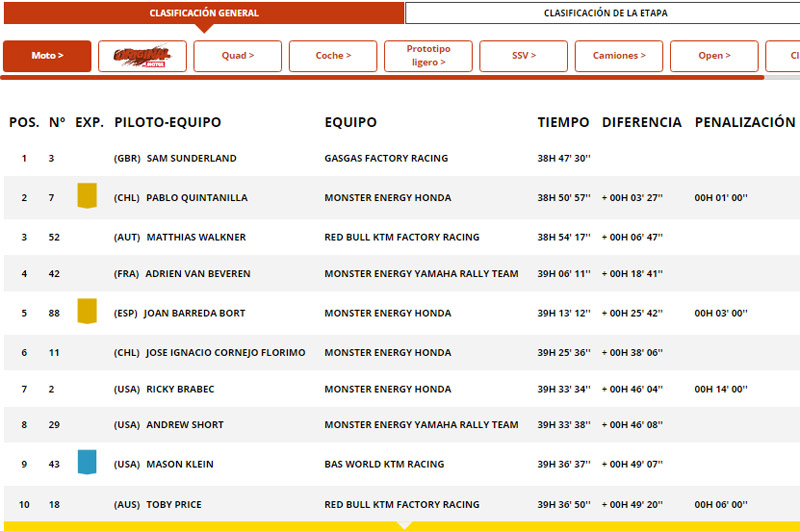Select rider RICKY BRABEC
This screenshot has width=800, height=531.
pyautogui.click(x=180, y=389)
